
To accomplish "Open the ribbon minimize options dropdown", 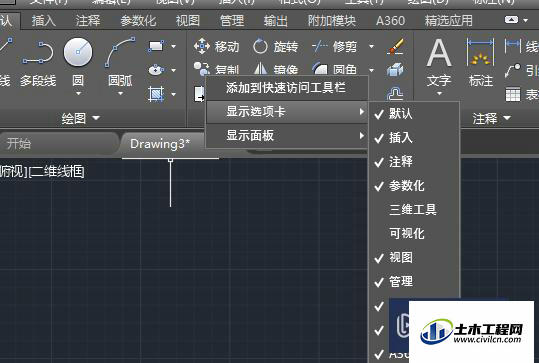I will (526, 20).
